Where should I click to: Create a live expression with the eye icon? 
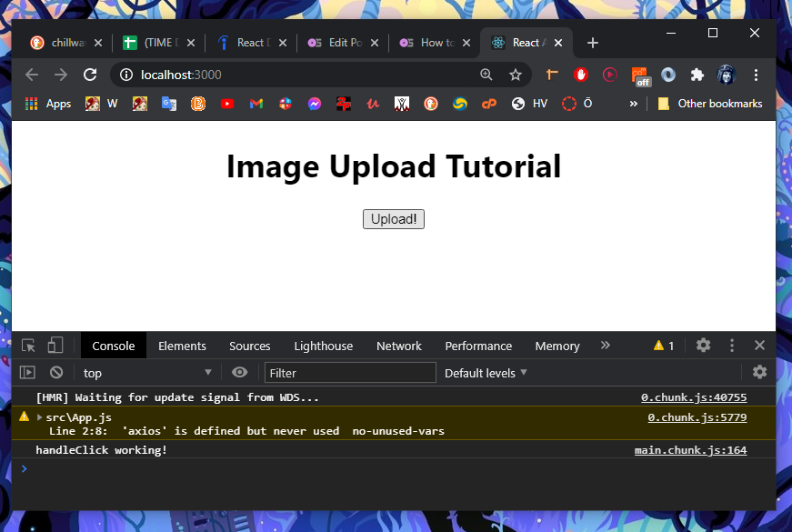[x=239, y=372]
